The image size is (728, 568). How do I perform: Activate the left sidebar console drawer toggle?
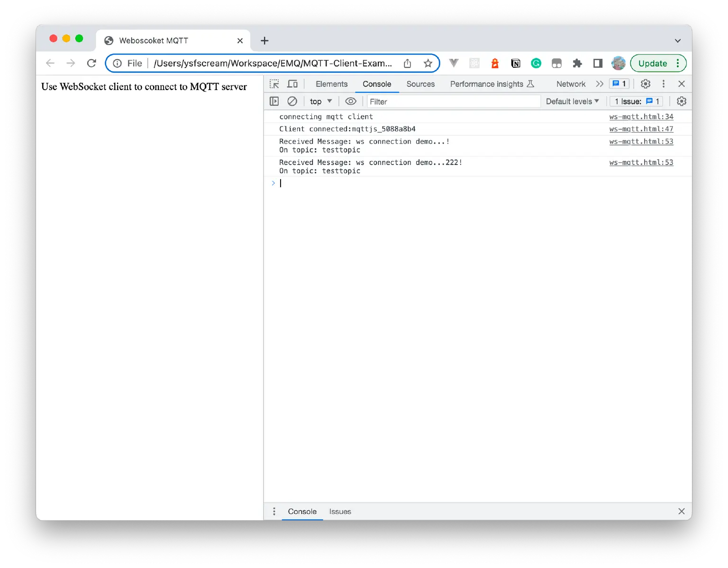(274, 101)
